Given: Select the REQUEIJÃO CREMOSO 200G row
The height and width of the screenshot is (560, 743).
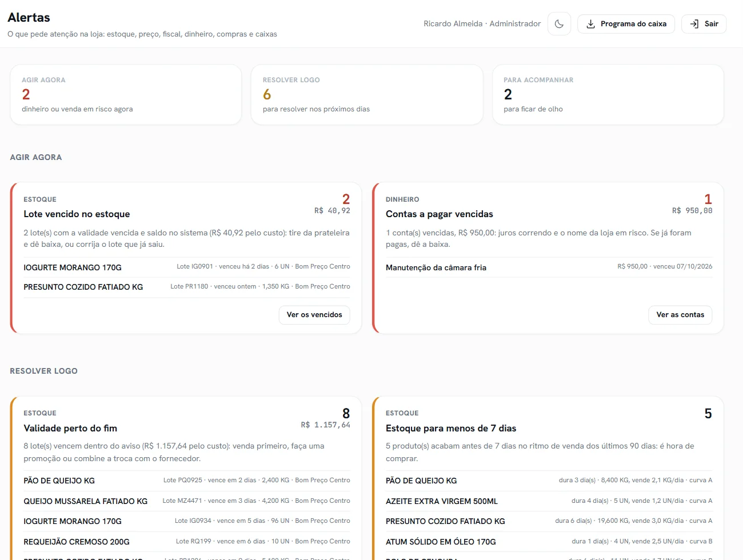Looking at the screenshot, I should click(x=187, y=542).
